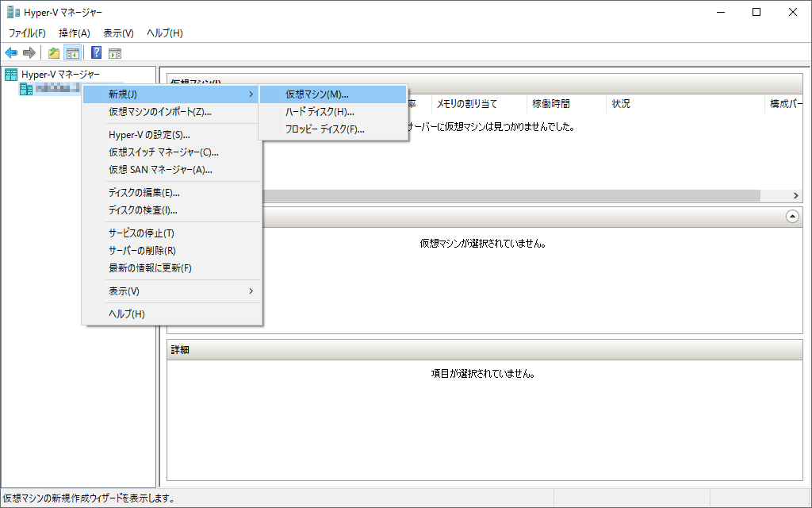The width and height of the screenshot is (812, 508).
Task: Open the 操作(A) menu
Action: click(x=75, y=33)
